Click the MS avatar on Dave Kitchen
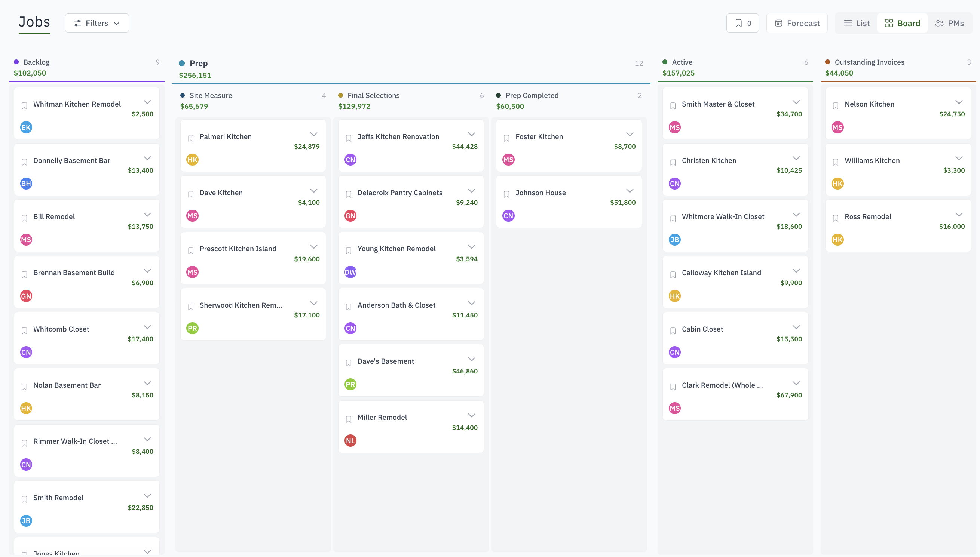 [x=193, y=216]
